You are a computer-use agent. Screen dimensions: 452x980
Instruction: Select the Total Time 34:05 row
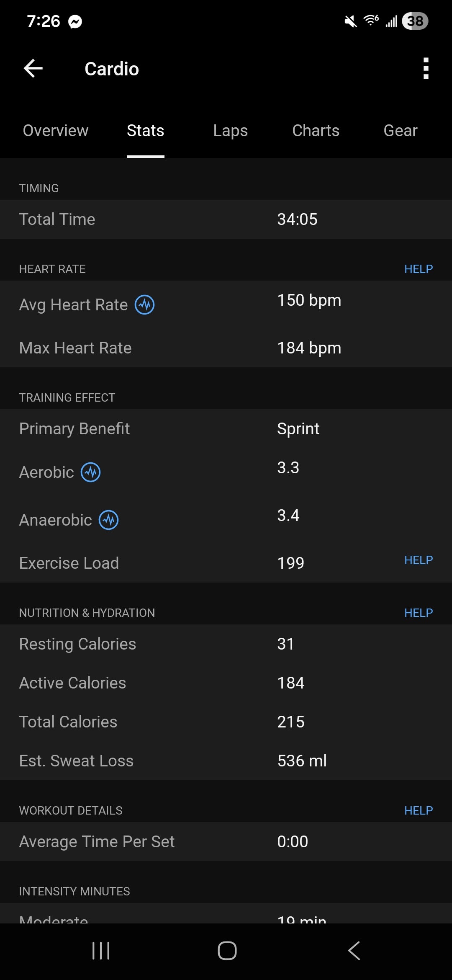226,219
